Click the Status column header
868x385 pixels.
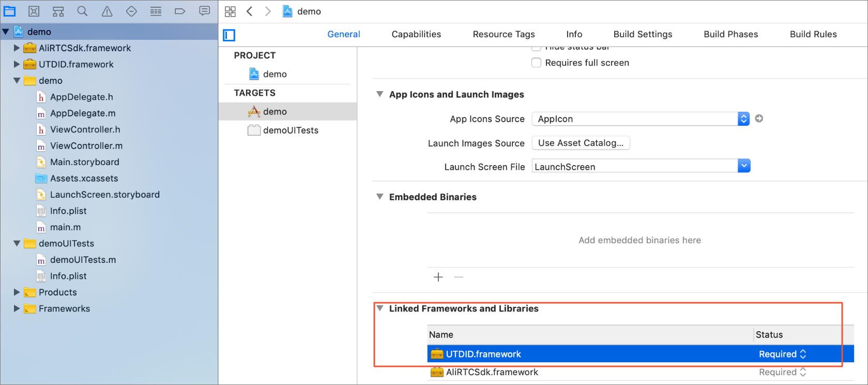tap(804, 335)
